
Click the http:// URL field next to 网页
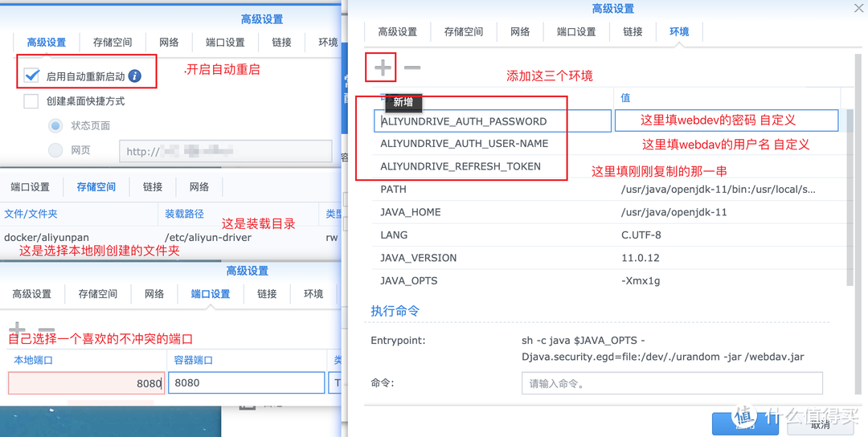coord(225,151)
